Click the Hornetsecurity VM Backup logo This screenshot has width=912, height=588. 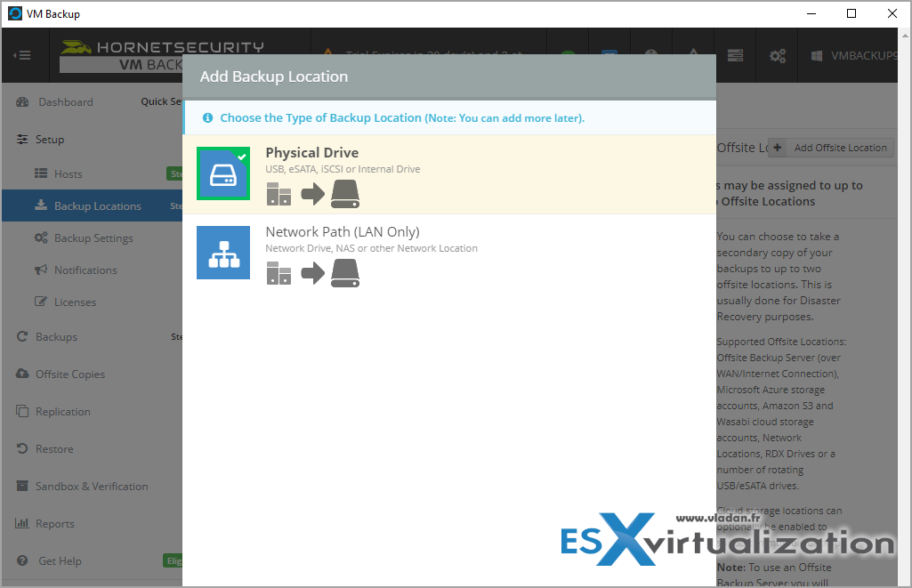pyautogui.click(x=162, y=55)
